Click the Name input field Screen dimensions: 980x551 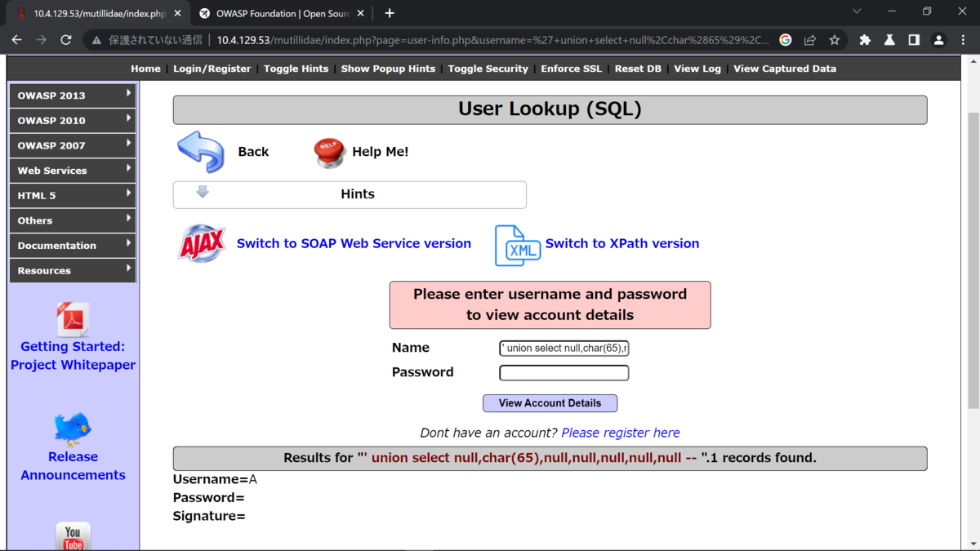(564, 349)
